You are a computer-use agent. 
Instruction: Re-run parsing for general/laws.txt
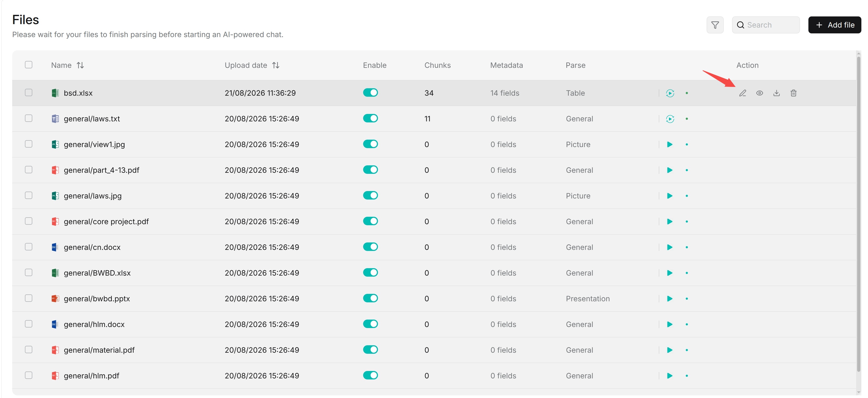[670, 119]
